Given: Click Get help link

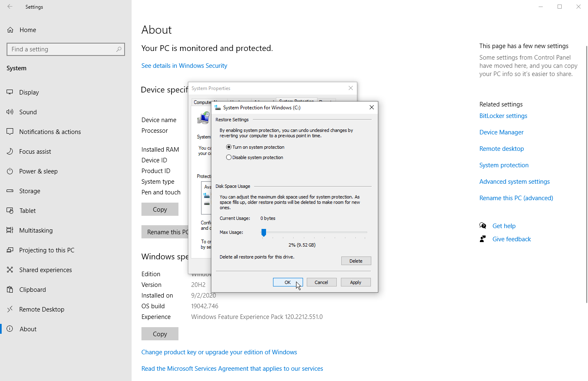Looking at the screenshot, I should click(x=504, y=226).
